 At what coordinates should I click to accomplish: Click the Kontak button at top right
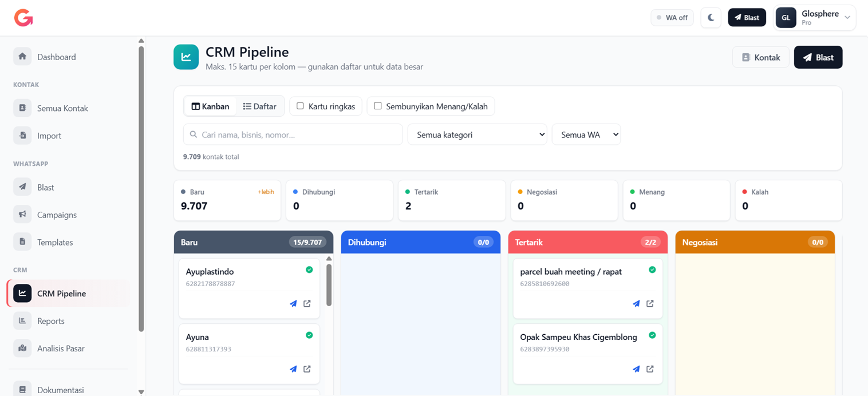coord(761,57)
